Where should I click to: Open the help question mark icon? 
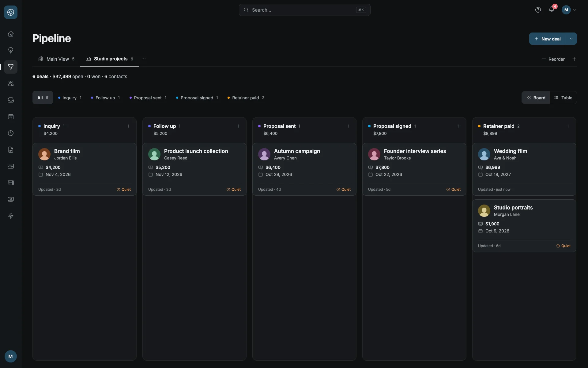(x=538, y=10)
